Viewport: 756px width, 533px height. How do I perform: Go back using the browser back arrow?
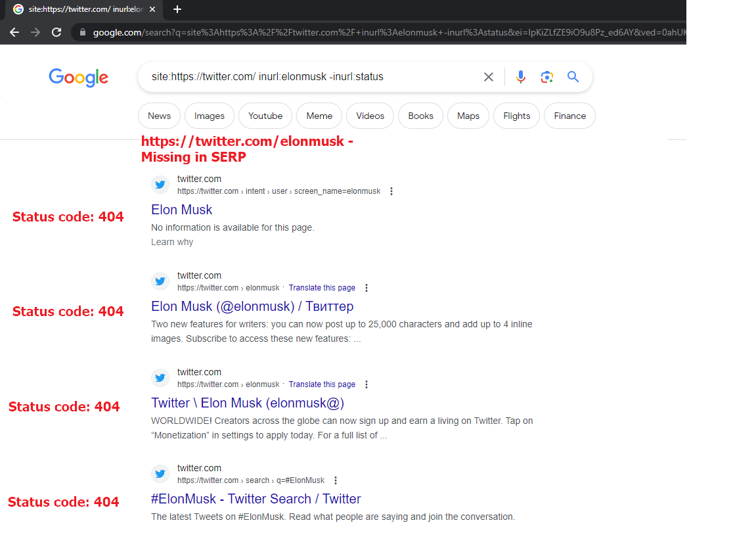click(14, 31)
